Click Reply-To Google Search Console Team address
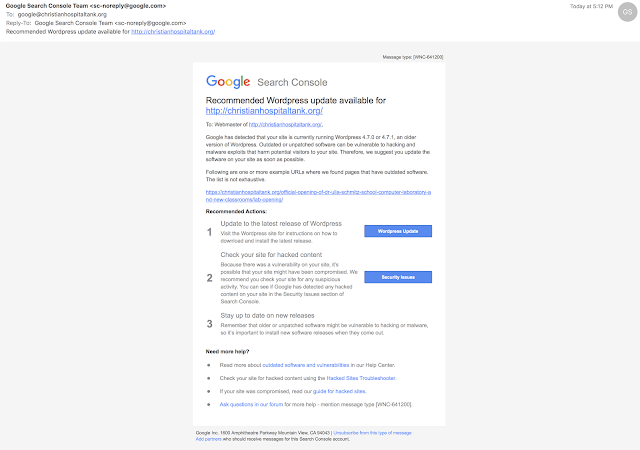 pos(110,23)
